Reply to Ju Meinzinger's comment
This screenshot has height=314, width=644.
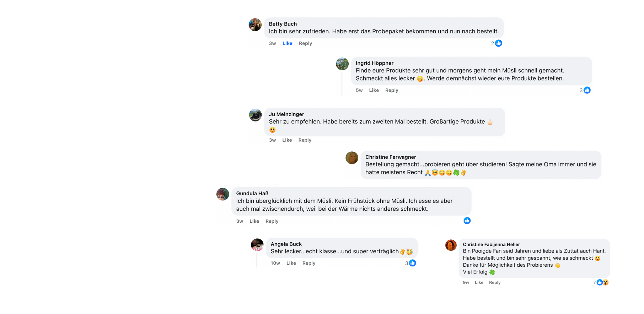click(x=305, y=140)
